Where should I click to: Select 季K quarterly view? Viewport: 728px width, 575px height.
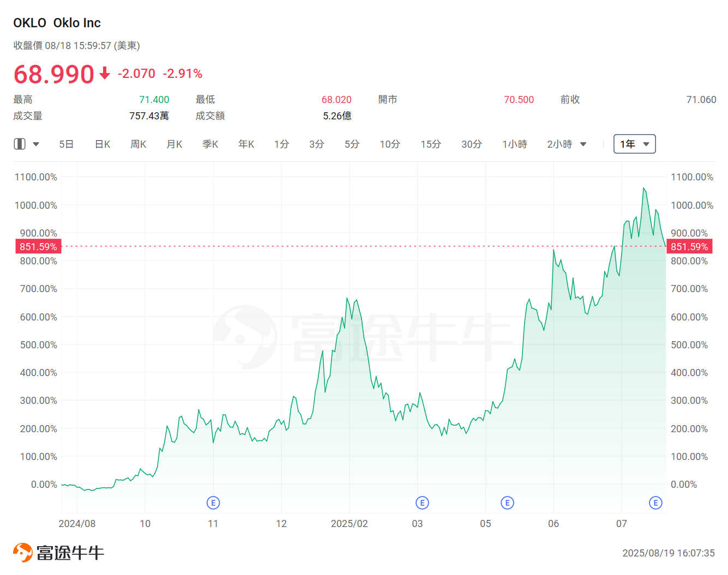click(x=210, y=144)
